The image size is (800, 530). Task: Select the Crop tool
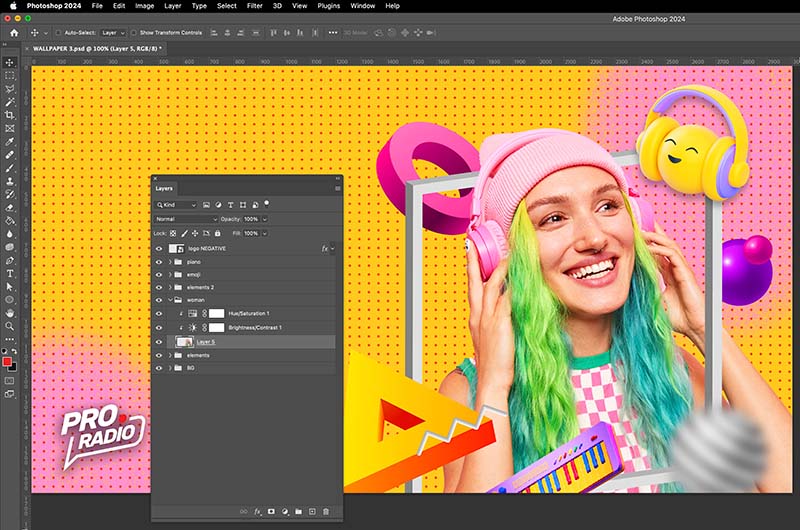[10, 115]
